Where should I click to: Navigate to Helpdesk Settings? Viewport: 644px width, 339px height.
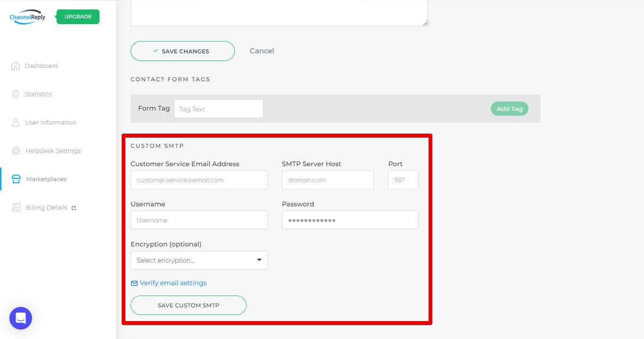(x=53, y=151)
